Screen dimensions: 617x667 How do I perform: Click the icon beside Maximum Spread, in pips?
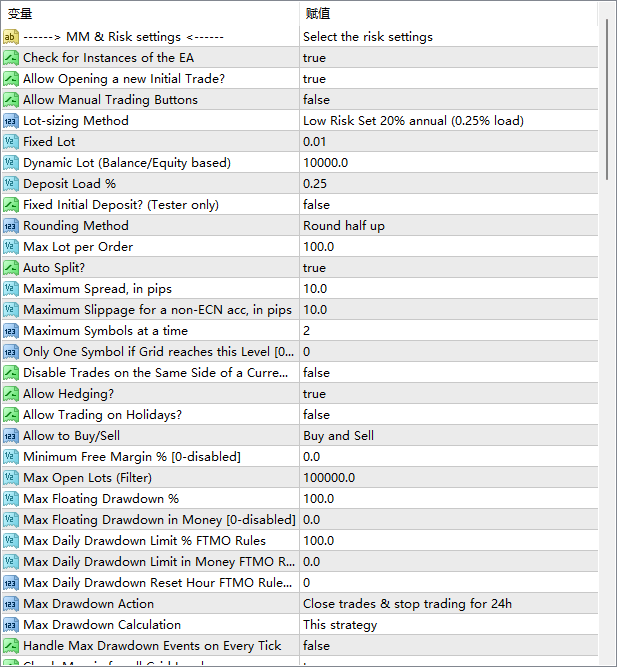[11, 289]
